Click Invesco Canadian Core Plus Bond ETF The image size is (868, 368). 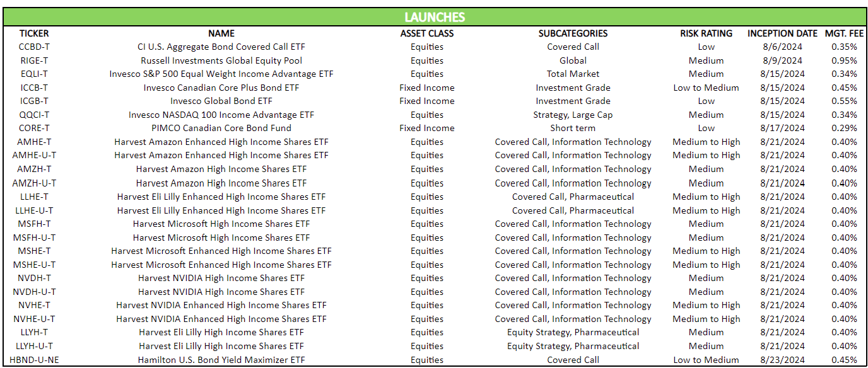(221, 88)
